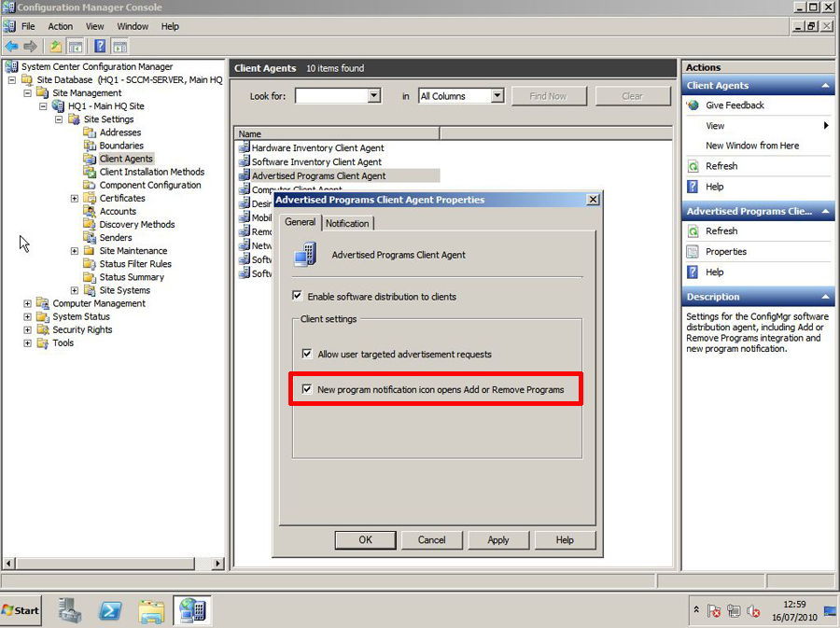The image size is (840, 628).
Task: Open the Window menu
Action: tap(133, 26)
